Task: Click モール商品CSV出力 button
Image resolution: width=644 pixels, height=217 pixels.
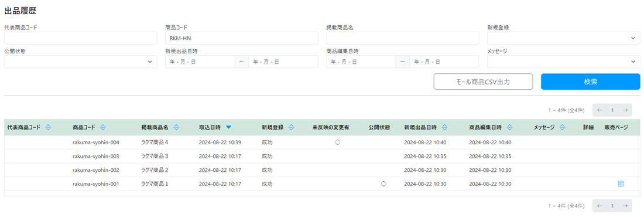Action: [483, 82]
